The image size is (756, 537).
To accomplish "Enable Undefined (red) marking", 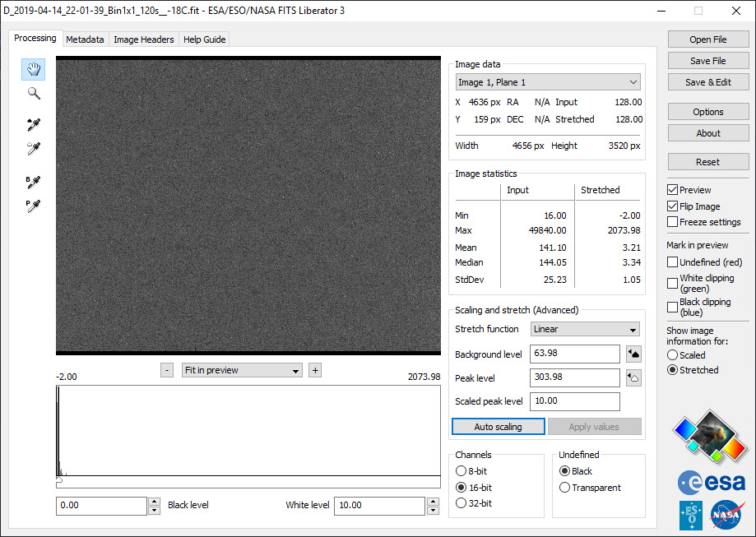I will pyautogui.click(x=673, y=262).
